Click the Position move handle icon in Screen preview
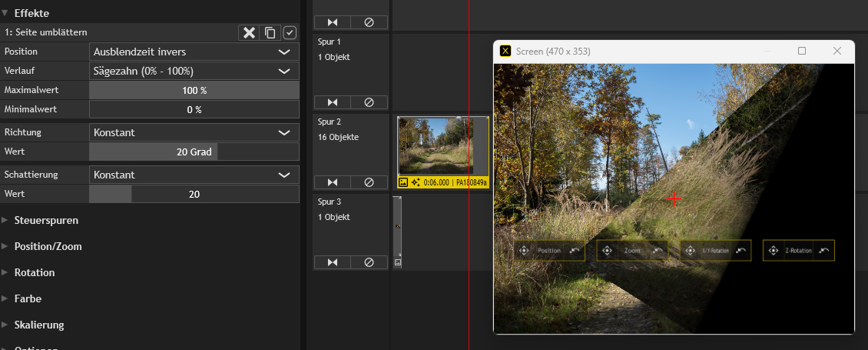The image size is (868, 350). click(524, 251)
